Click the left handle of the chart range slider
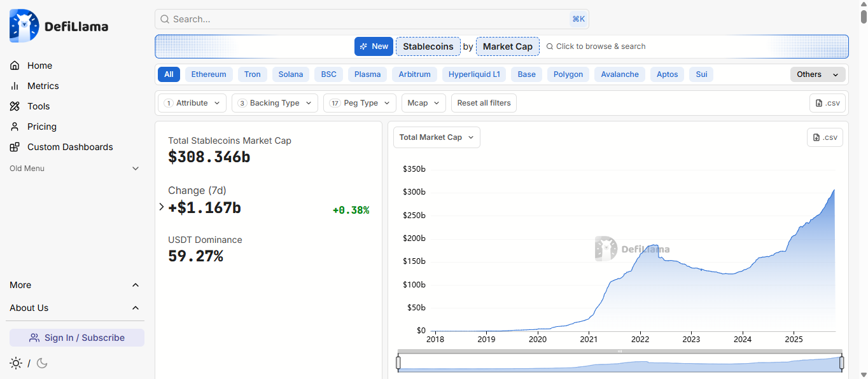The height and width of the screenshot is (379, 868). 398,362
